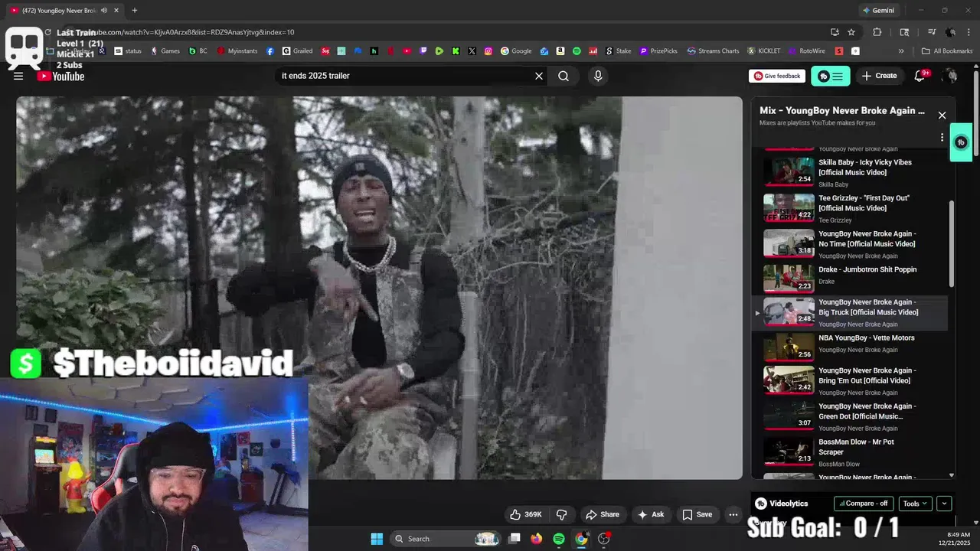Click the YouTube search magnifier button
The height and width of the screenshot is (551, 980).
[563, 76]
